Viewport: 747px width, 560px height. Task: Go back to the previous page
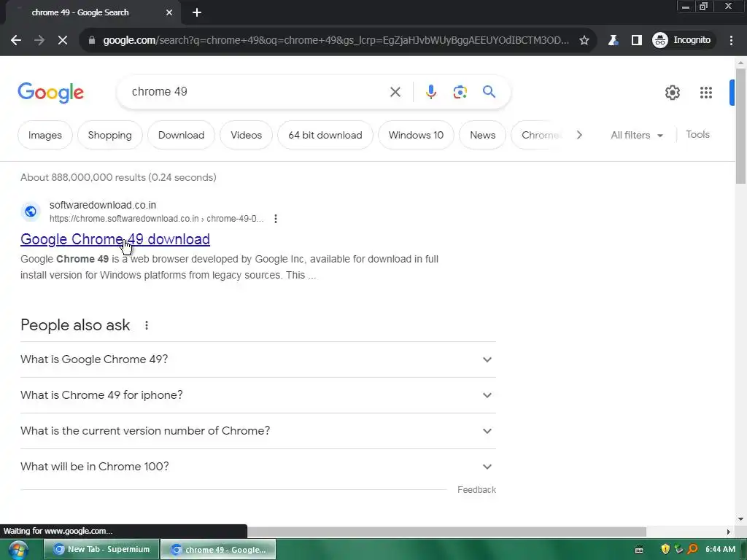coord(16,41)
